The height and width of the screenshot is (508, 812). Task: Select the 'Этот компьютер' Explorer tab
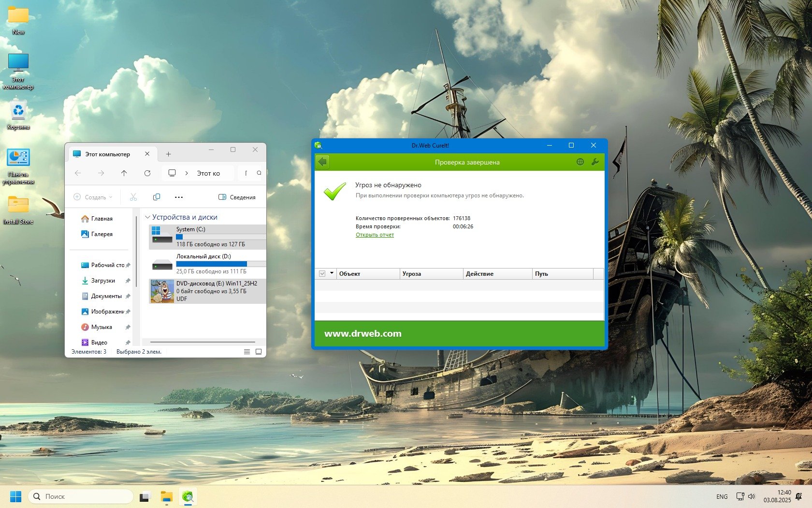point(108,154)
